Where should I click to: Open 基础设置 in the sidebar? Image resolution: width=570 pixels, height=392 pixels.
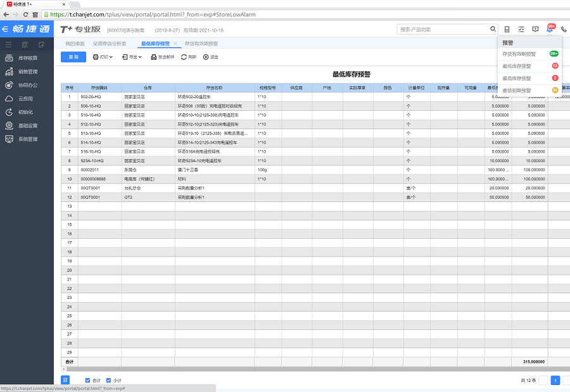(x=27, y=125)
